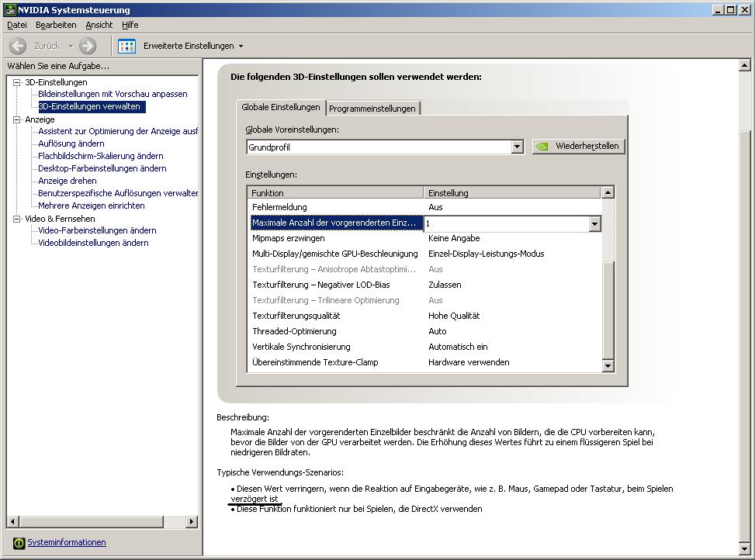Select Übereinstimmende Texture-Clamp row
The height and width of the screenshot is (560, 755).
[424, 362]
